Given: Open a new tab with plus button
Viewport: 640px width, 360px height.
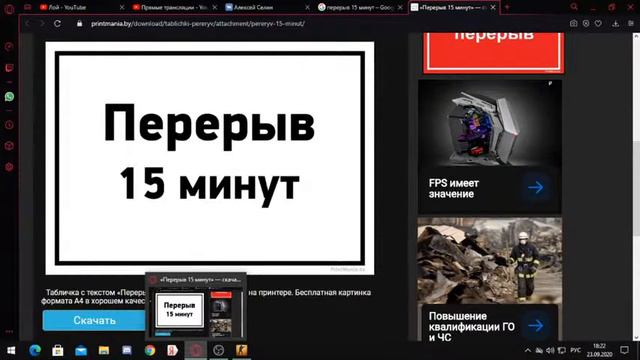Looking at the screenshot, I should coord(507,7).
